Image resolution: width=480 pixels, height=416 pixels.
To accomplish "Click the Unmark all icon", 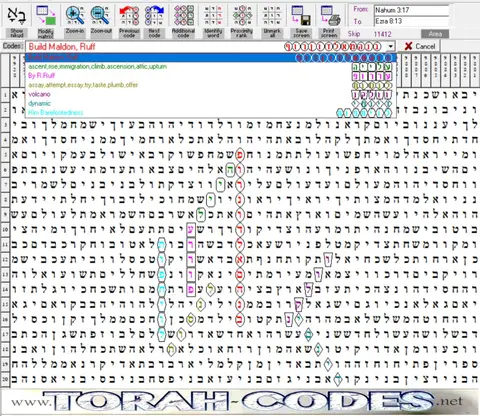I will coord(272,15).
